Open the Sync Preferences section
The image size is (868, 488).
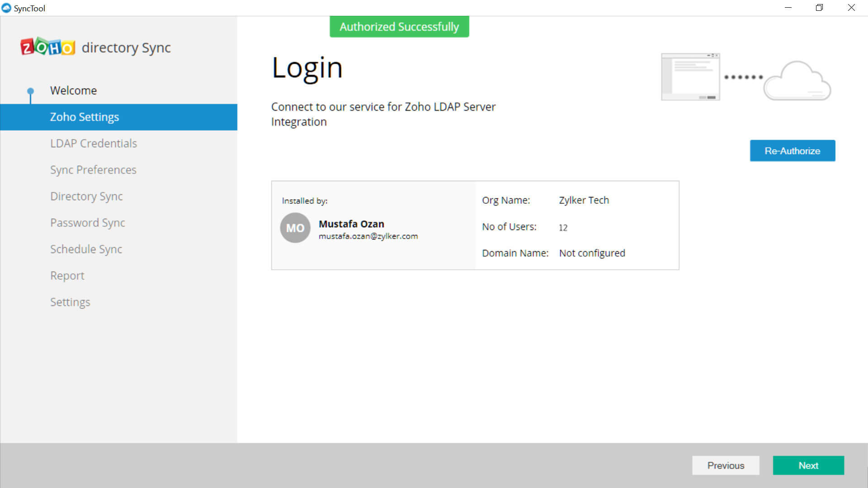[93, 170]
